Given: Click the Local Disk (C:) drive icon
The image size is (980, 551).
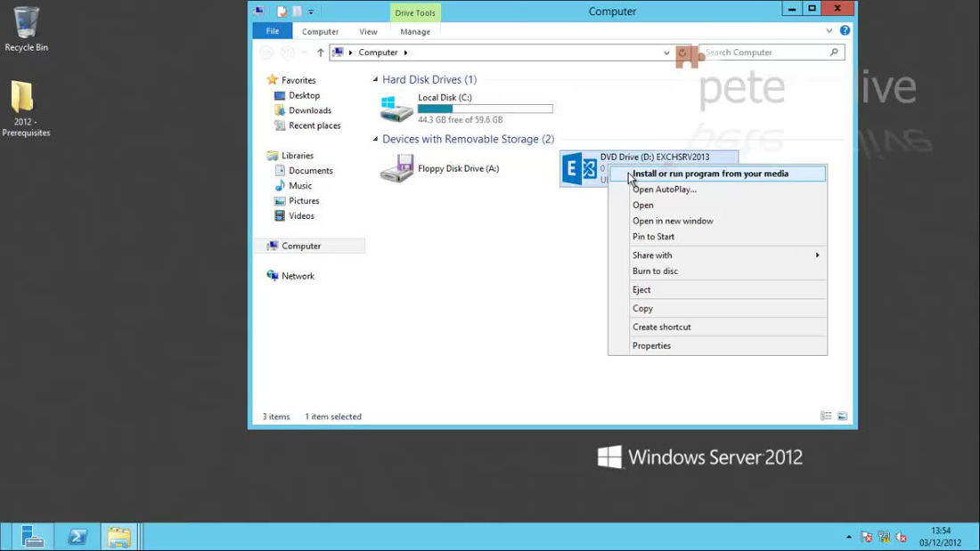Looking at the screenshot, I should (396, 109).
